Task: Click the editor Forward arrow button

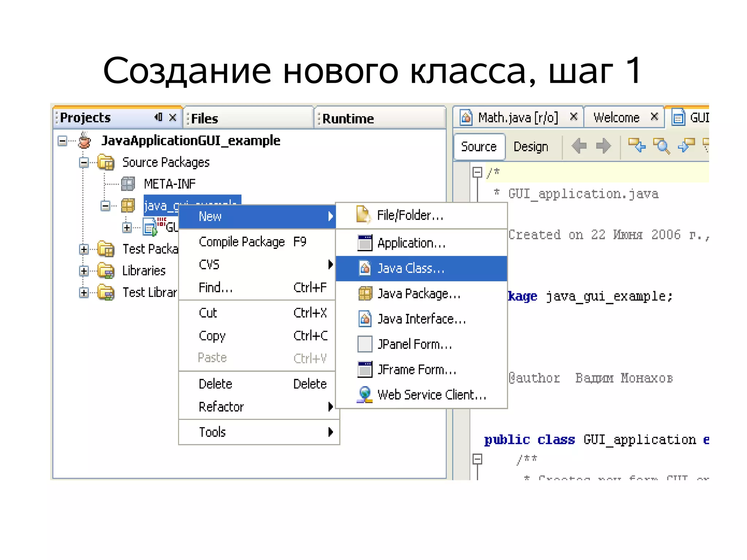Action: tap(604, 146)
